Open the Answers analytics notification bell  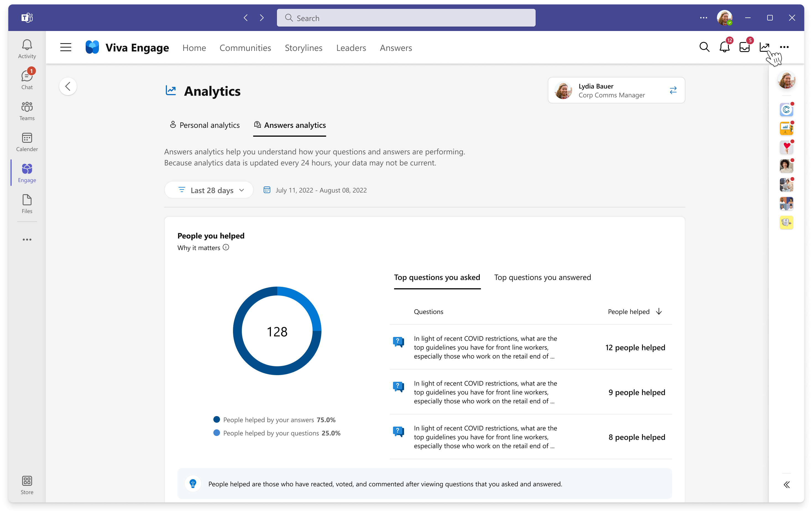click(723, 47)
